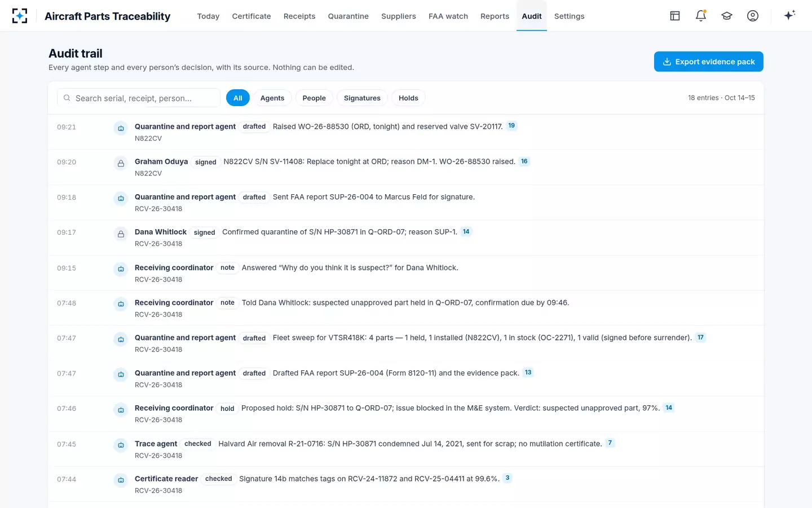Filter audit entries by Agents
The image size is (812, 508).
pos(272,98)
